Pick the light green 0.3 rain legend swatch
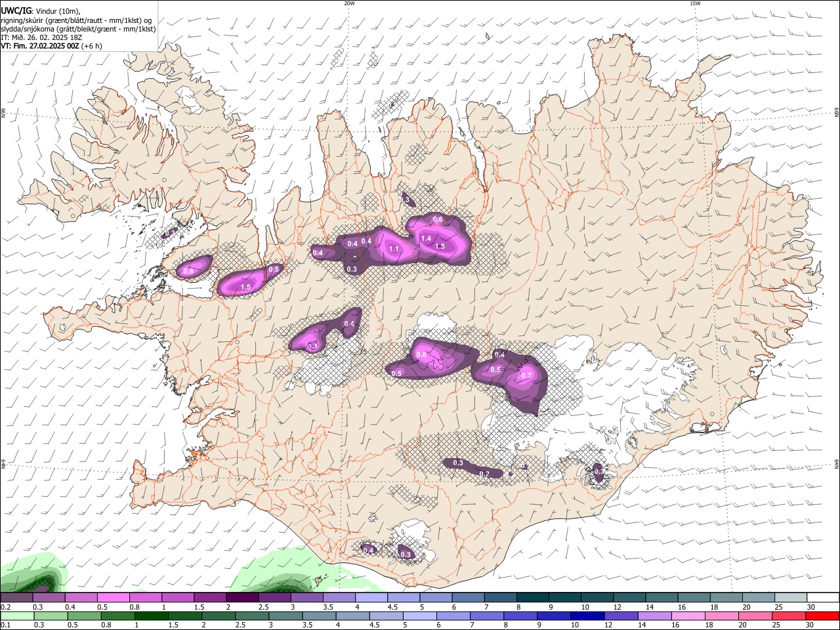Viewport: 840px width, 630px height. [50, 616]
